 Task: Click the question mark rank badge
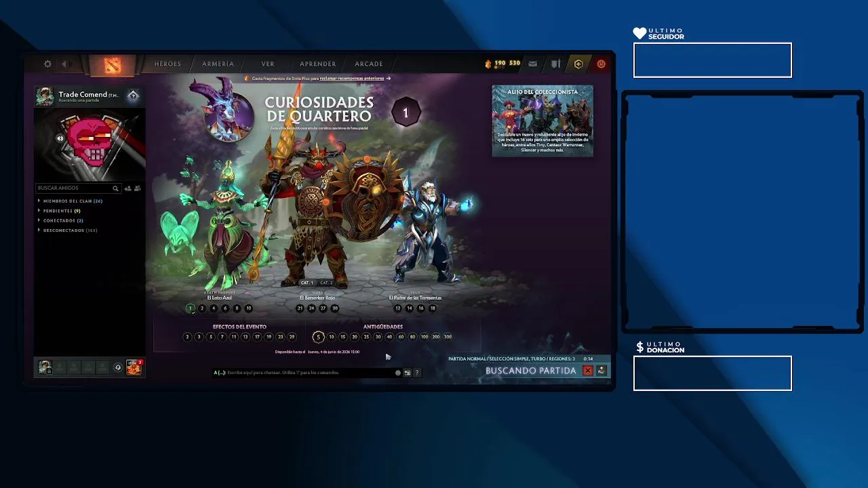tap(134, 96)
